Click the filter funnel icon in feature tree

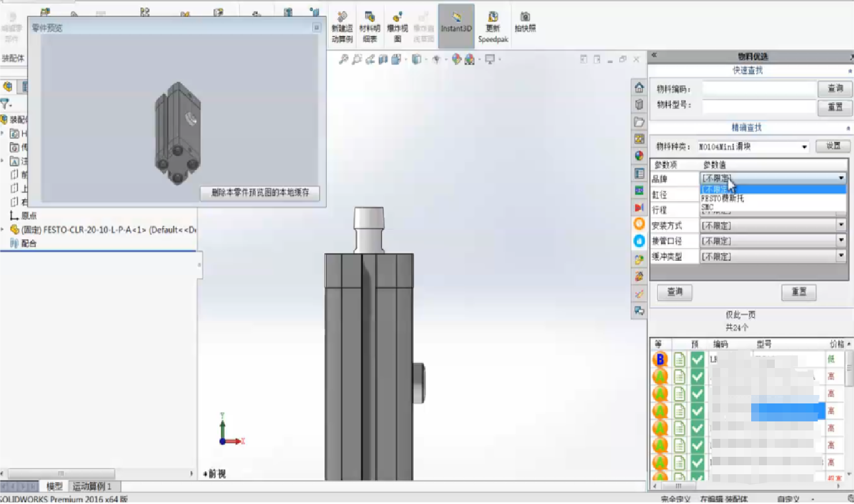tap(6, 104)
